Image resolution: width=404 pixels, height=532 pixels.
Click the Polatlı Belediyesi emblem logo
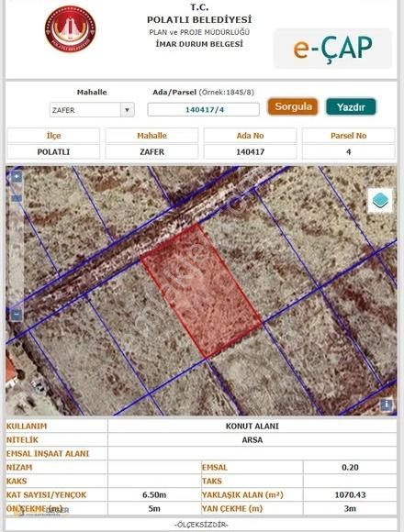coord(71,29)
